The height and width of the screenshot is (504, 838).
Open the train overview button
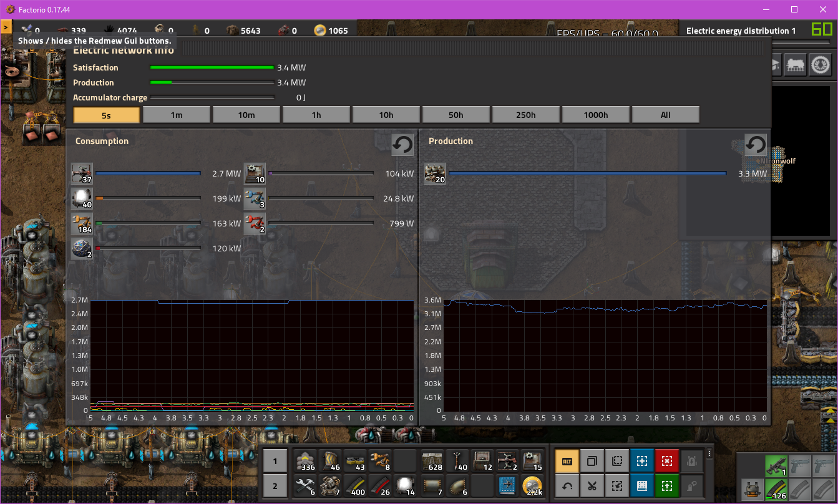tap(796, 64)
